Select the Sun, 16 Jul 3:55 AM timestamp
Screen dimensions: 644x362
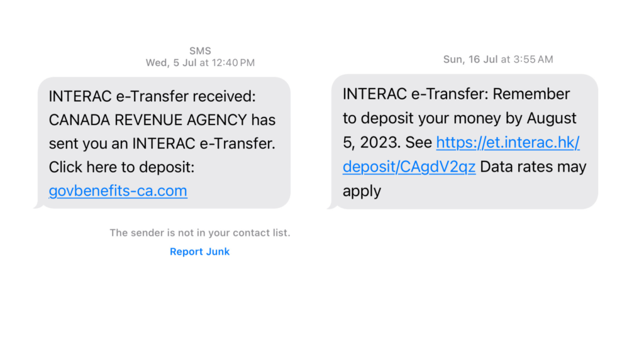coord(497,60)
